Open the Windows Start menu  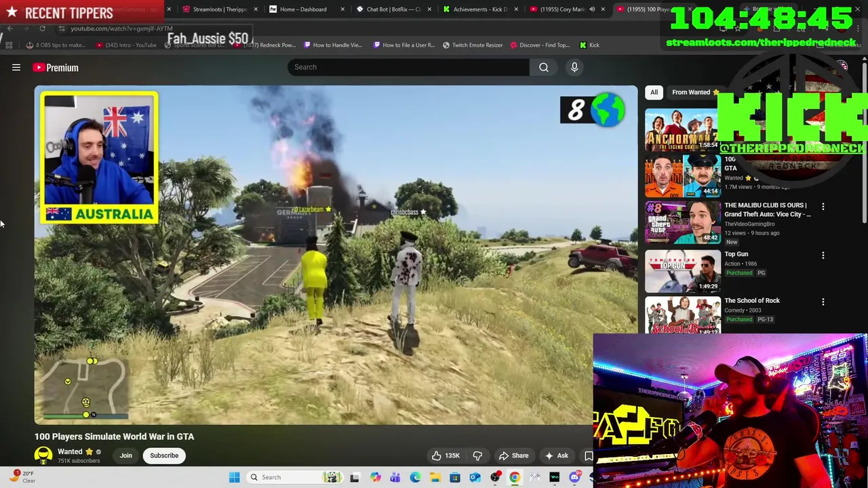234,477
